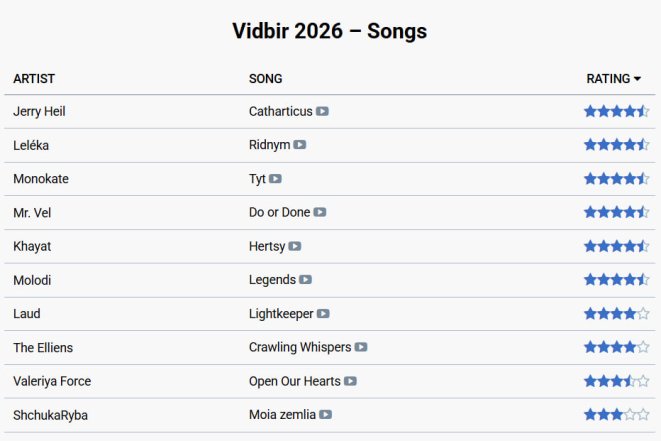The width and height of the screenshot is (661, 441).
Task: Play Do or Done video icon
Action: click(320, 213)
